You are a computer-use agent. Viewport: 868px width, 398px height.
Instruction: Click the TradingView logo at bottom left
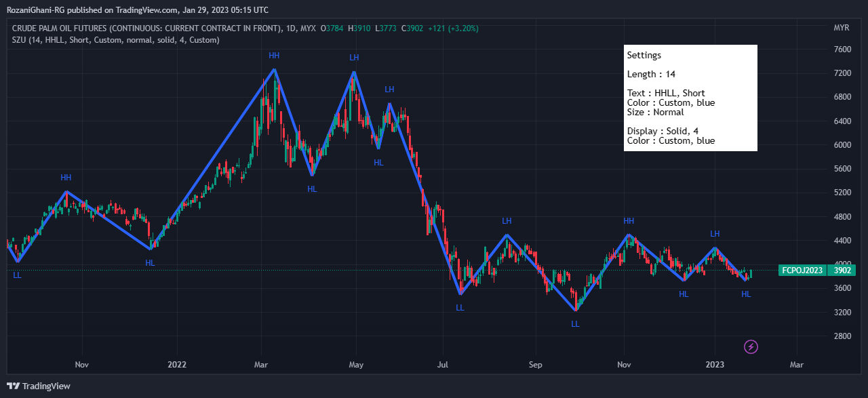pos(39,386)
